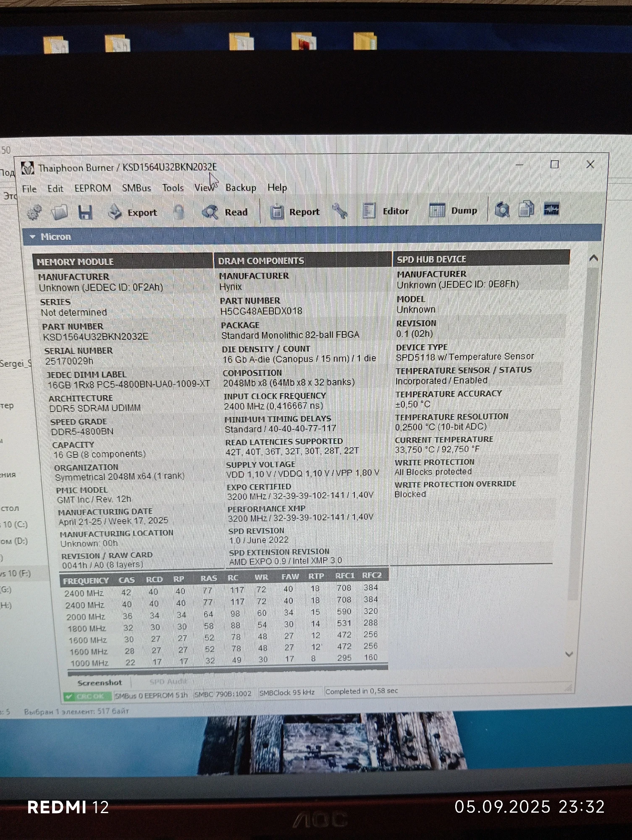Open a dump file via folder icon
Viewport: 632px width, 840px height.
[60, 213]
